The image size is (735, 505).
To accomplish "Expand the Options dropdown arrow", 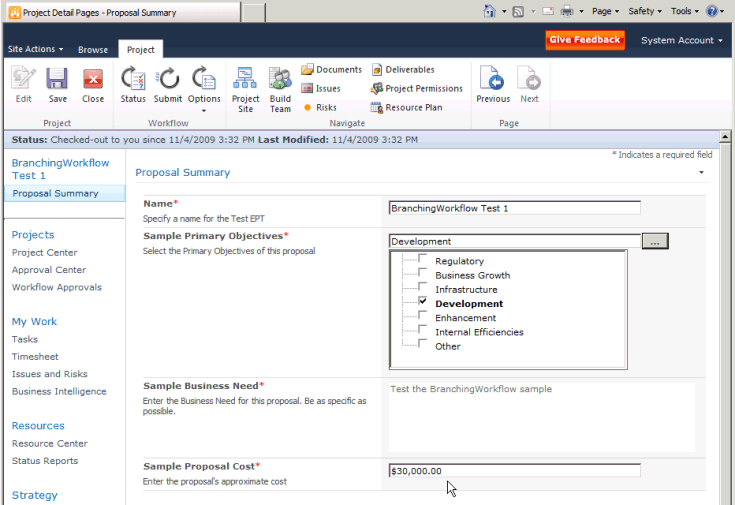I will 204,111.
